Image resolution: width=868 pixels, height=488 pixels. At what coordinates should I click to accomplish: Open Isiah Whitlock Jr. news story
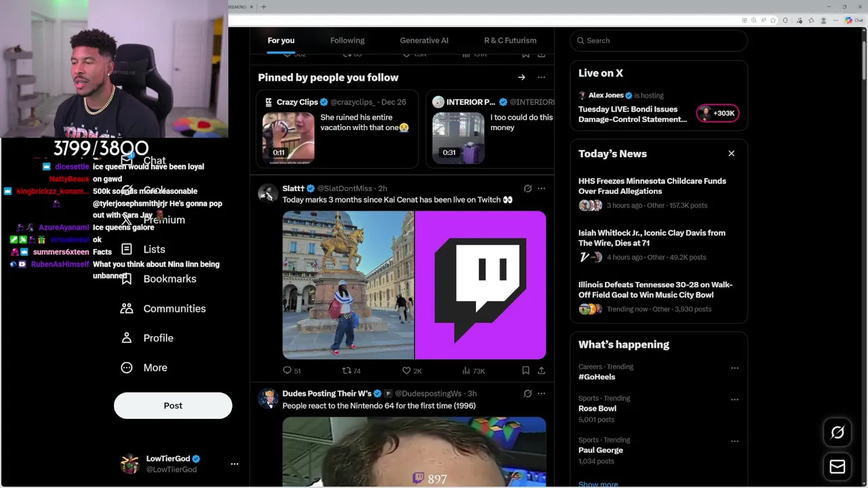pyautogui.click(x=652, y=238)
